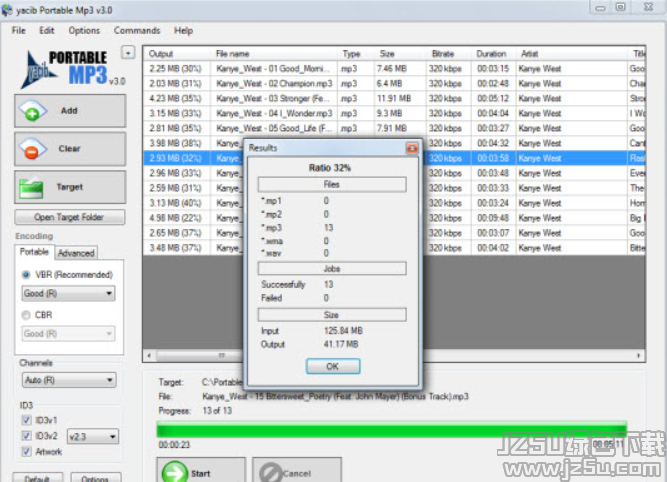Open the Options menu

[84, 31]
